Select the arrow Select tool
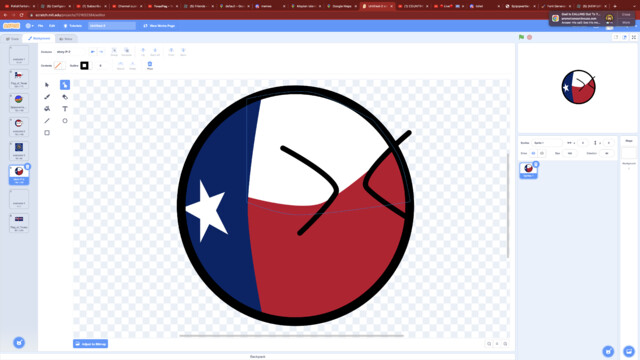This screenshot has width=640, height=360. point(47,85)
